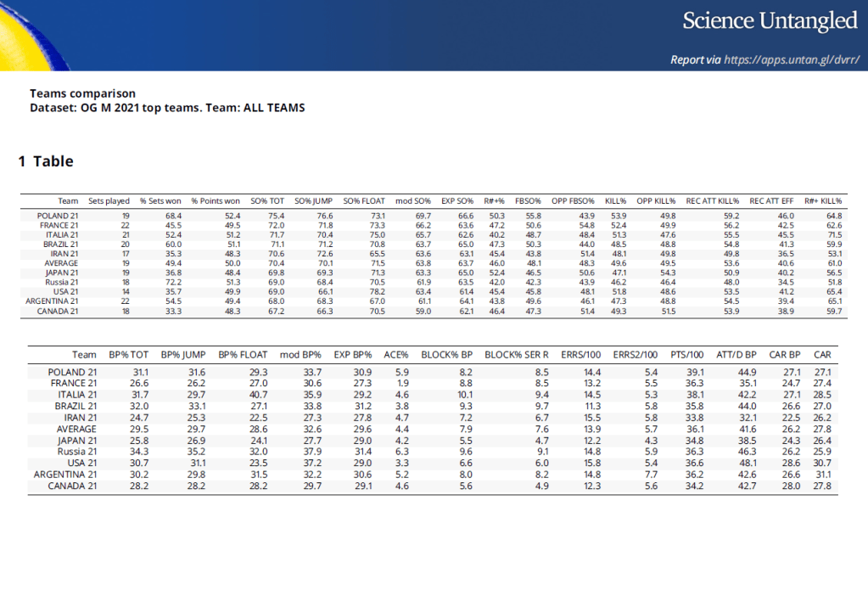
Task: Click the dataset description line "OG M 2021 top teams"
Action: 167,108
